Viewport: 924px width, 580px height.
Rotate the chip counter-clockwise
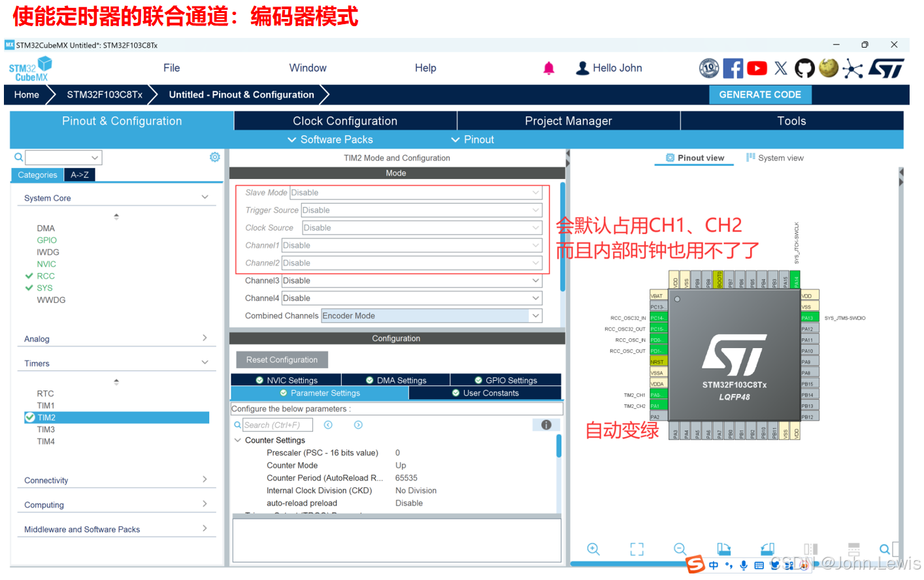point(767,549)
